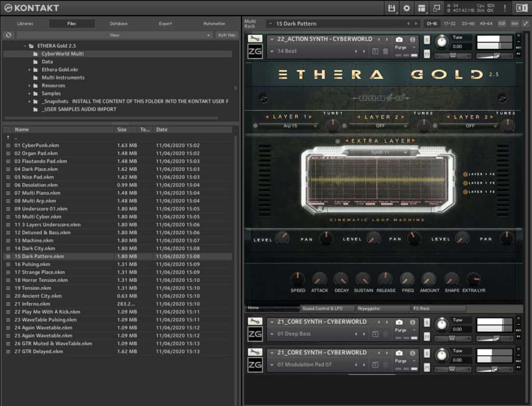
Task: Click info icon on 14 Beat instrument
Action: pos(413,39)
